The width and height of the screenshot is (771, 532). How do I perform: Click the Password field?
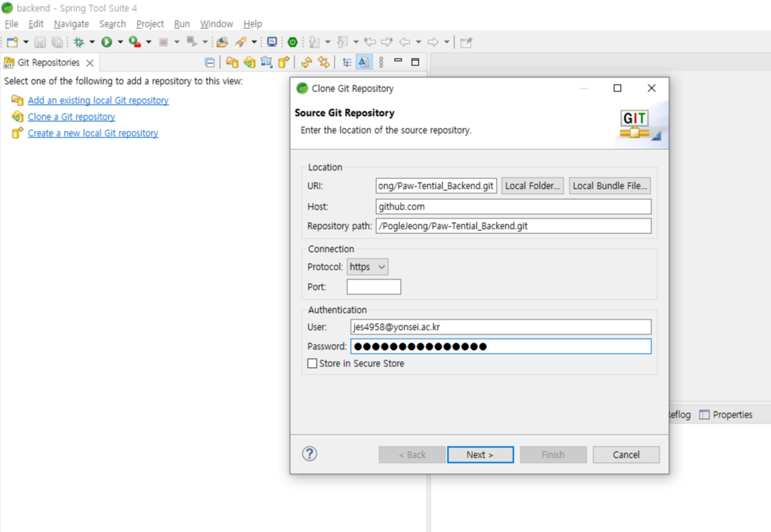pos(500,346)
